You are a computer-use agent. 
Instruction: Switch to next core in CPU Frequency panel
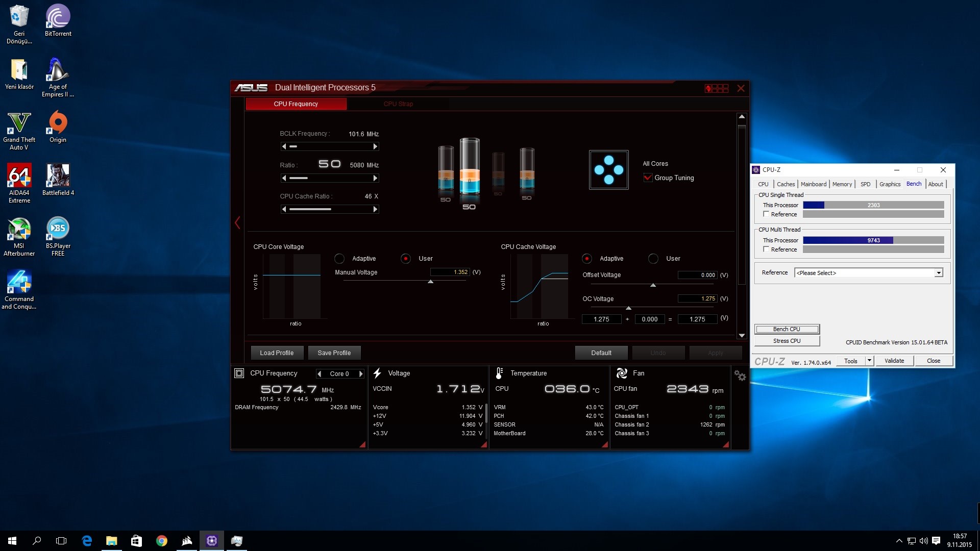(361, 374)
